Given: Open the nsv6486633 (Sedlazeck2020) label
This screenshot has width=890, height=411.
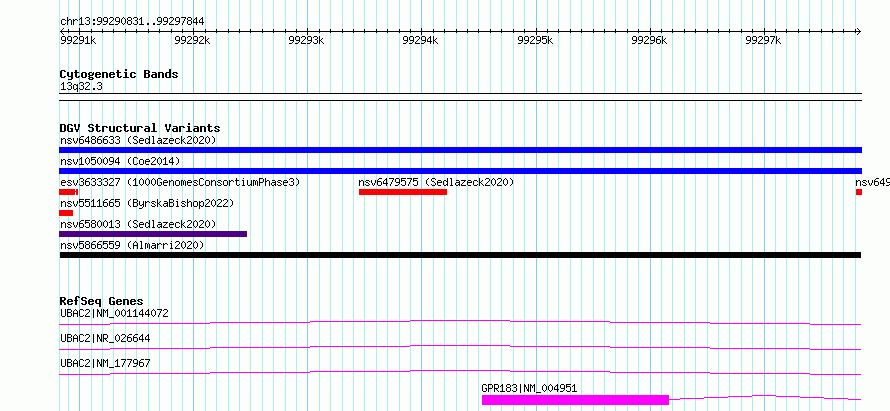Looking at the screenshot, I should 138,140.
